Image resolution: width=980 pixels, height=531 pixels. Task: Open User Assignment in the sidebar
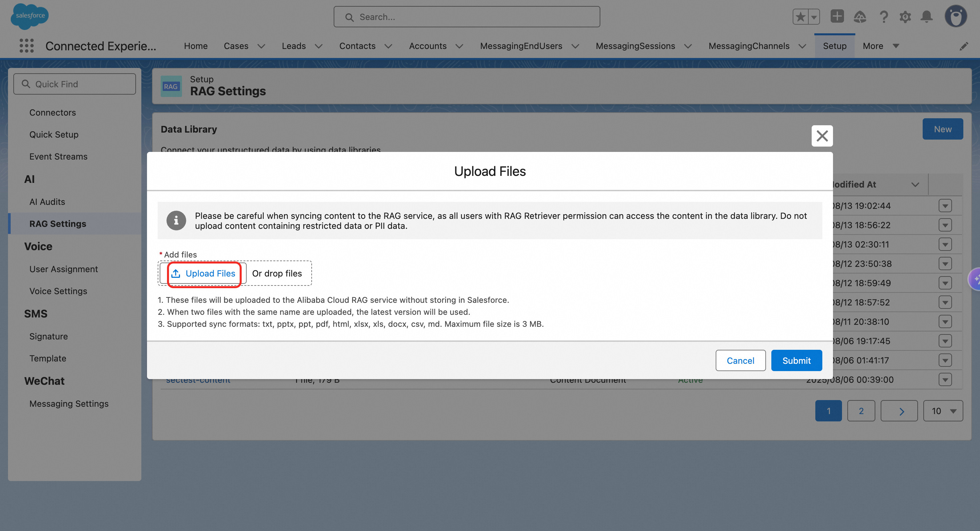pos(64,269)
